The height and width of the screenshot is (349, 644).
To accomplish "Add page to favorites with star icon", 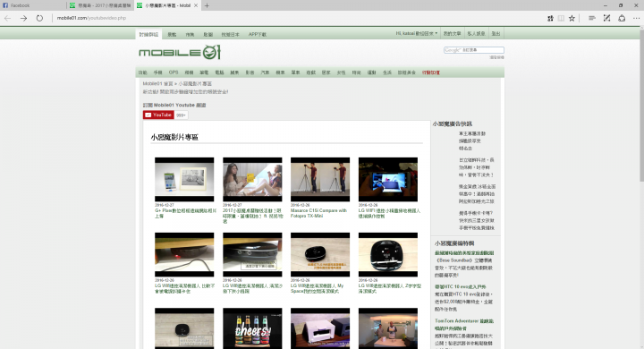I will point(572,18).
